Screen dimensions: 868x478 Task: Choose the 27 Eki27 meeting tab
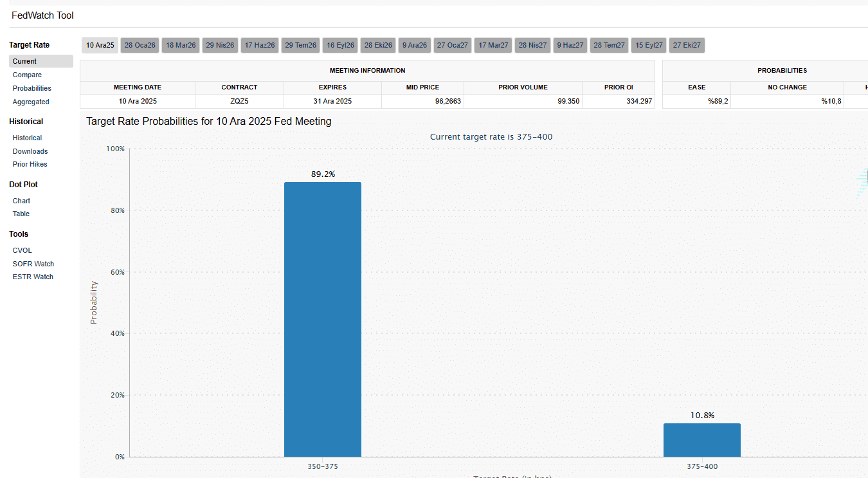(687, 46)
